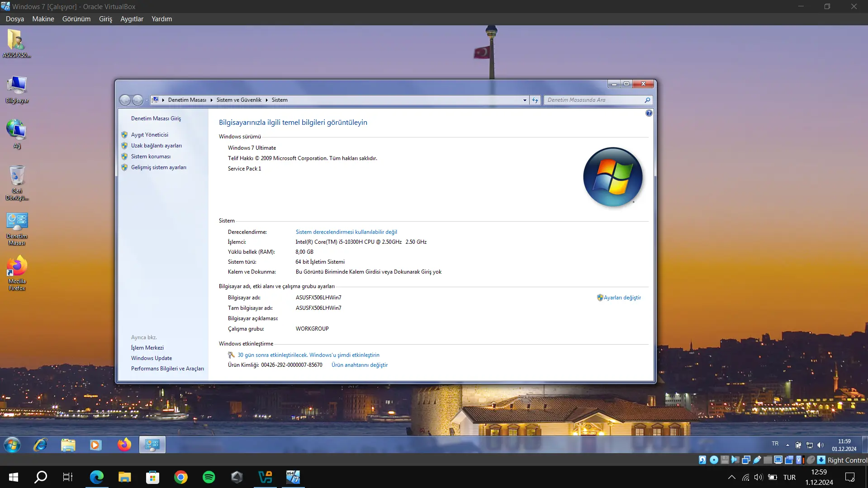Click the Windows'u şimdi etkinleştirin activation link

[x=344, y=355]
